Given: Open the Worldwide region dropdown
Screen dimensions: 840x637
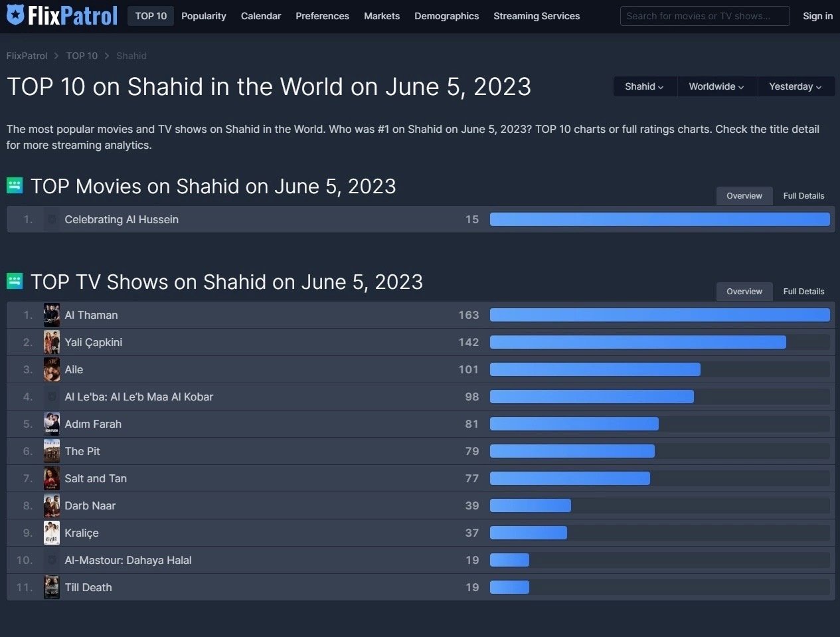Looking at the screenshot, I should (716, 86).
